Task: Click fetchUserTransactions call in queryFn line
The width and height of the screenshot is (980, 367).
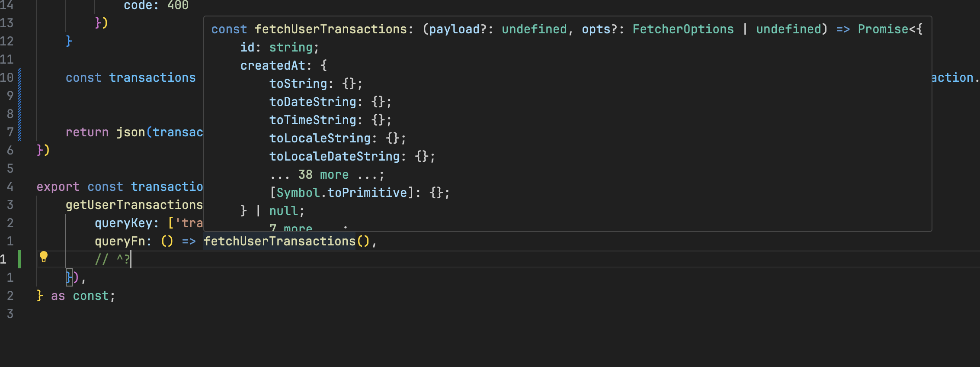Action: pos(279,241)
